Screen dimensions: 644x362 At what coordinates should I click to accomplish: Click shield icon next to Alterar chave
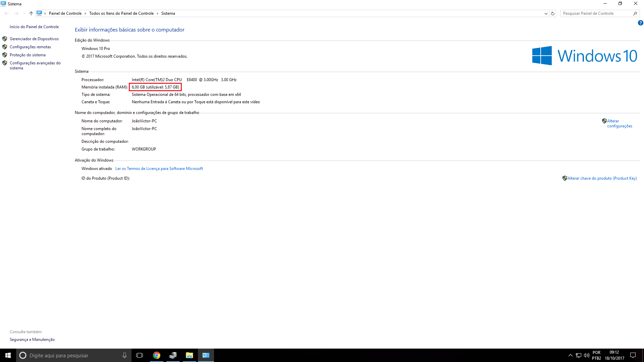[565, 178]
